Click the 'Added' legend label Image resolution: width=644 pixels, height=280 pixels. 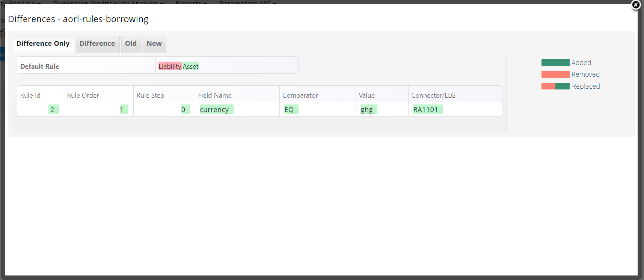tap(581, 63)
